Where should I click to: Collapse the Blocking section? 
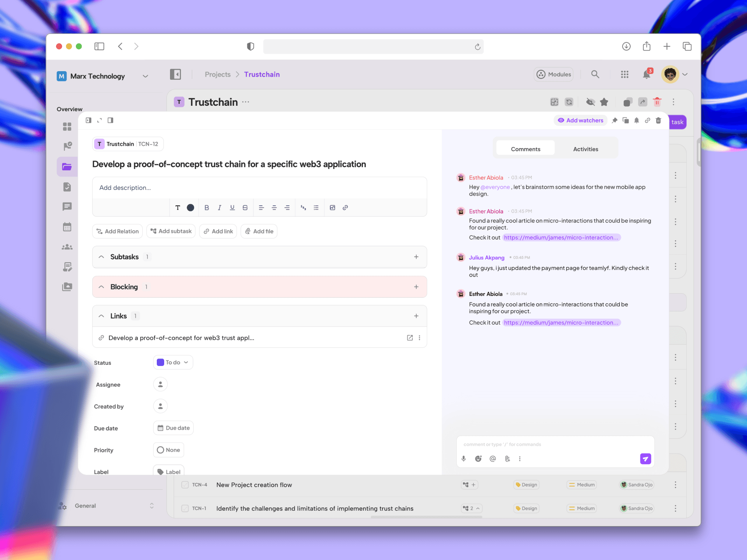pos(102,287)
